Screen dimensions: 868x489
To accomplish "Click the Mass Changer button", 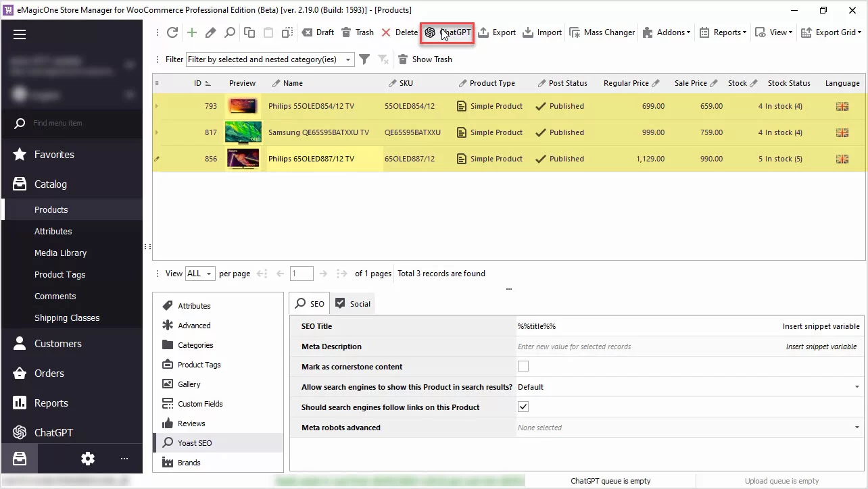I will tap(602, 32).
